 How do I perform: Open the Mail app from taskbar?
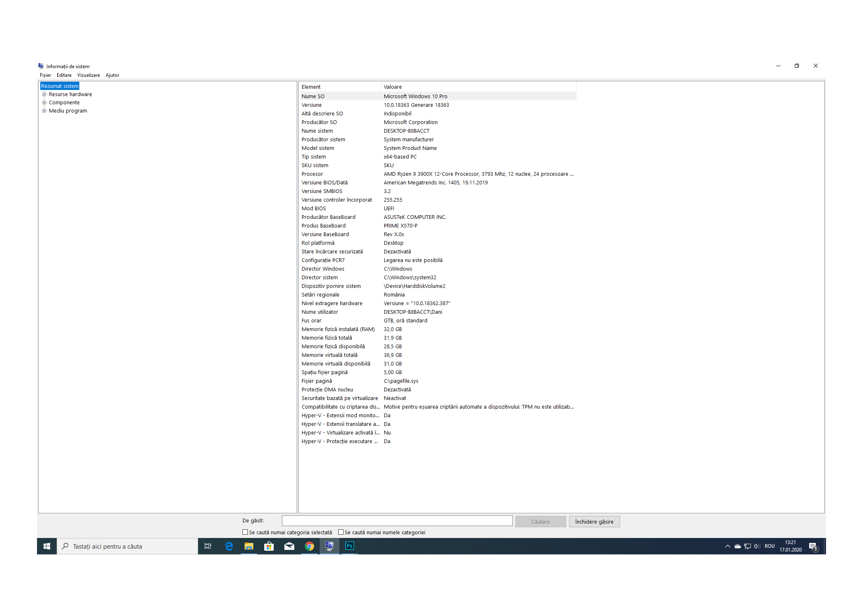click(x=289, y=546)
